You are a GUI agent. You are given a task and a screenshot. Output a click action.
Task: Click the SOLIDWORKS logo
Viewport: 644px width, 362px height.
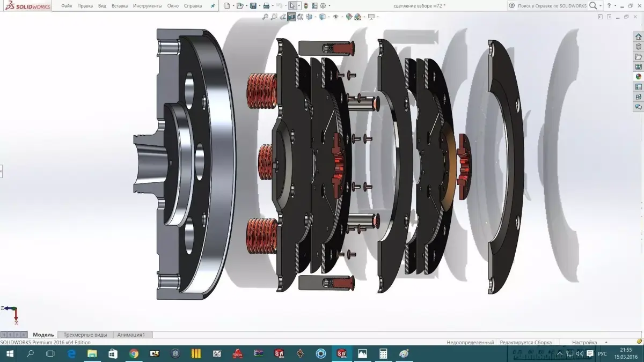click(x=27, y=6)
